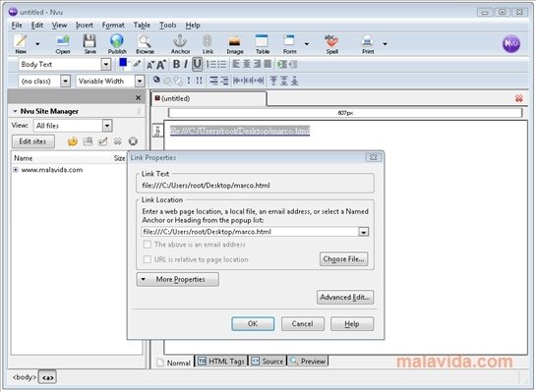Open the Body Text paragraph format dropdown
The image size is (536, 392).
[106, 64]
